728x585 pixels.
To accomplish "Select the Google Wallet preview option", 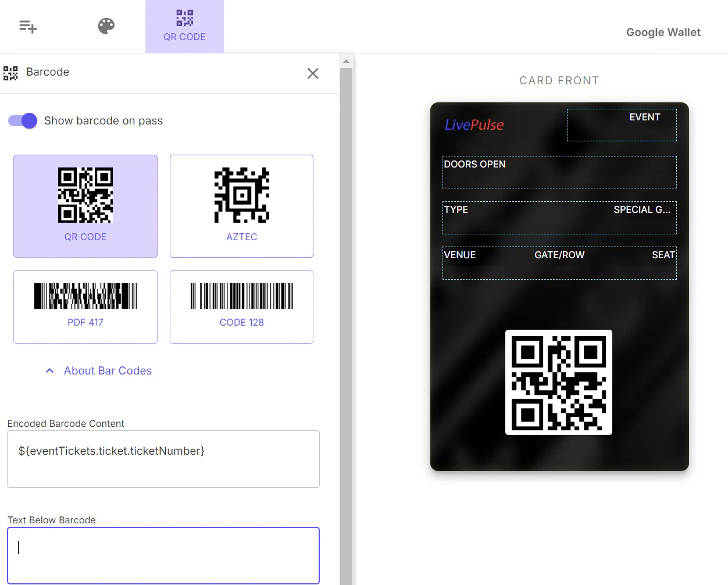I will point(663,32).
